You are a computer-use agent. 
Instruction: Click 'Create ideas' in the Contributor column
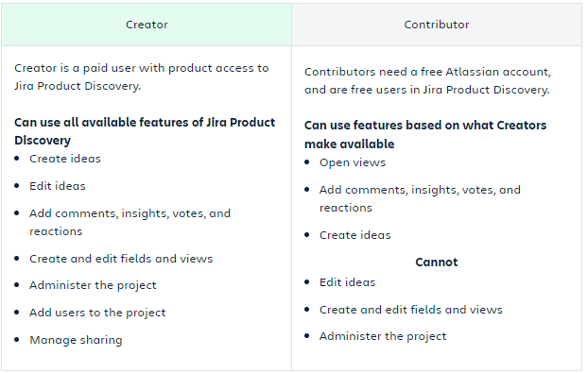pos(355,235)
